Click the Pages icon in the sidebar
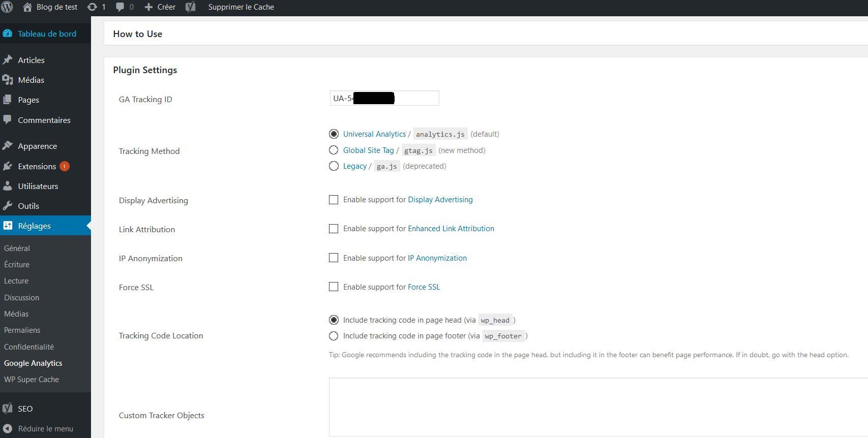The image size is (868, 438). (x=8, y=100)
